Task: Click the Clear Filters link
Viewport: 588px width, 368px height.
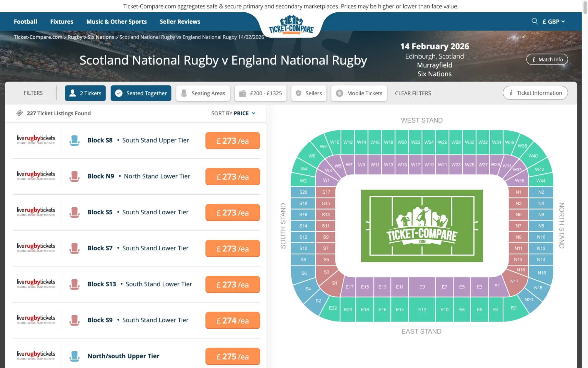Action: point(413,93)
